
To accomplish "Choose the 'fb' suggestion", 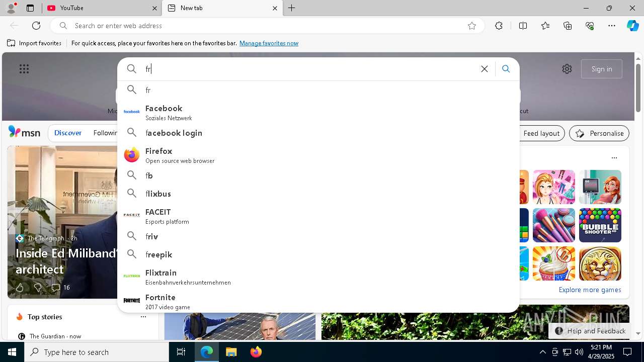I will pos(318,175).
